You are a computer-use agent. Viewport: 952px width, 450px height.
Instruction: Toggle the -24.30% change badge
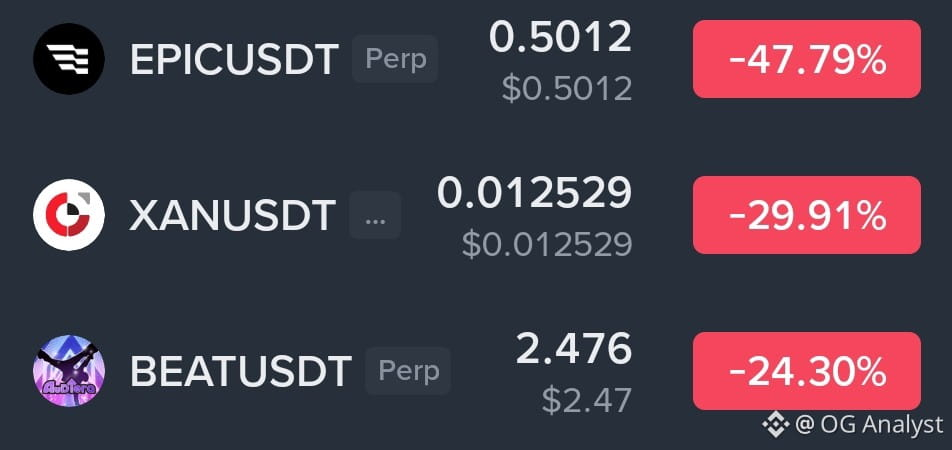click(x=807, y=371)
